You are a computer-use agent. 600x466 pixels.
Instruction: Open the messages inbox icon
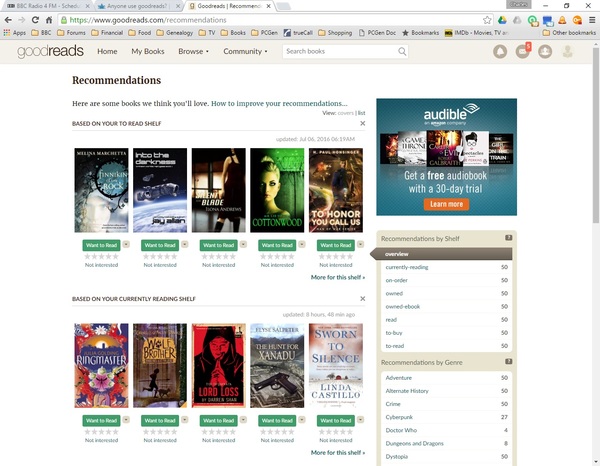click(x=522, y=51)
